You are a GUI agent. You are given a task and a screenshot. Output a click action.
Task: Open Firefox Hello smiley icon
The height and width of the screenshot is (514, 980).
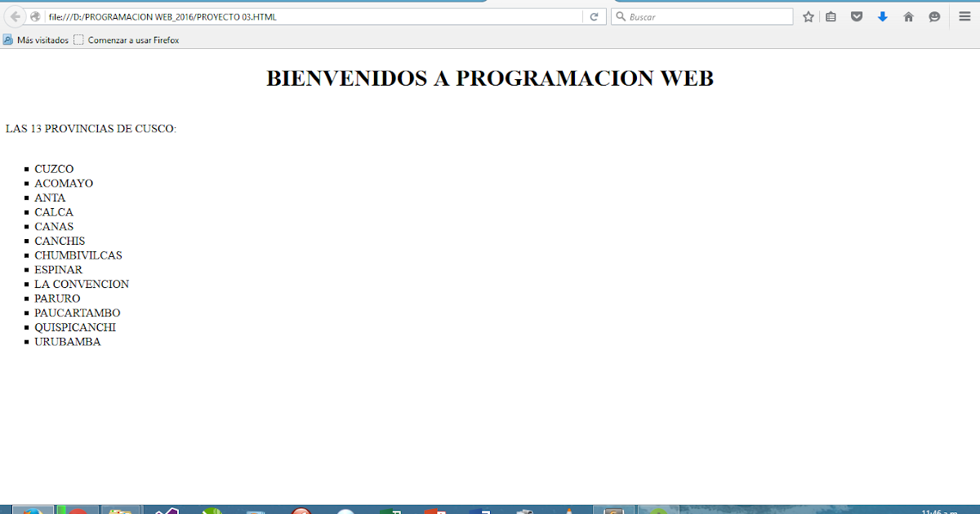pyautogui.click(x=934, y=16)
